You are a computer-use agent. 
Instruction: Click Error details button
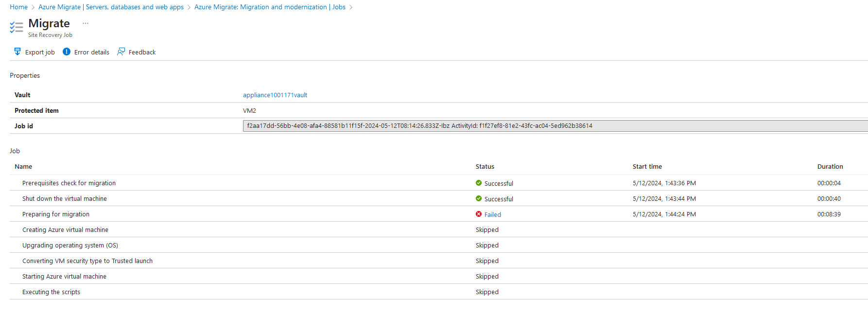86,52
